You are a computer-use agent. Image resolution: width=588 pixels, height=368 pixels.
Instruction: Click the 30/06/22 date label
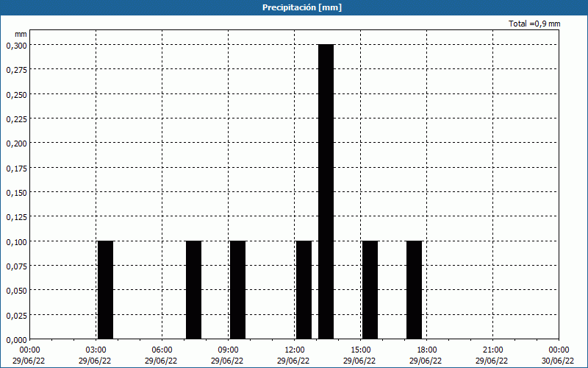(x=558, y=361)
